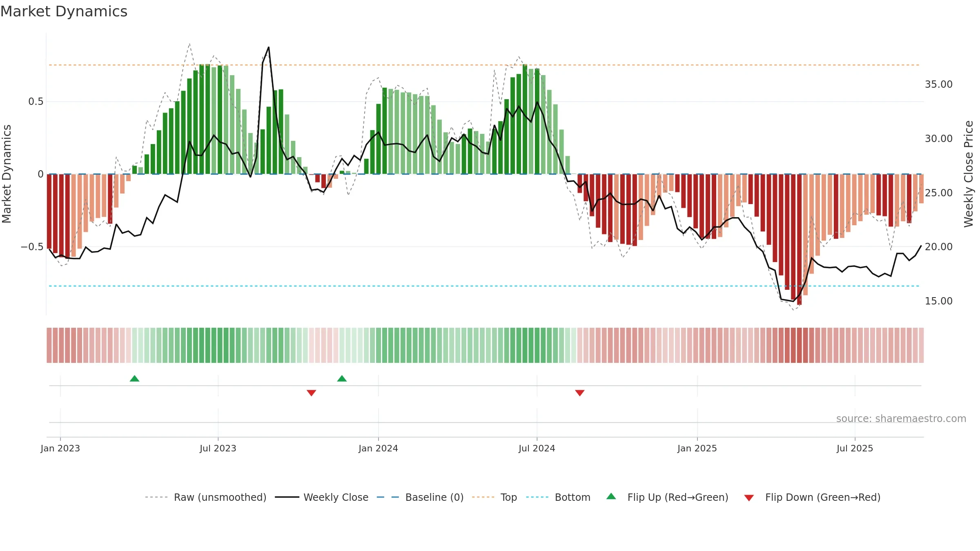Click the vertical Market Dynamics axis title
This screenshot has height=551, width=980.
tap(7, 174)
